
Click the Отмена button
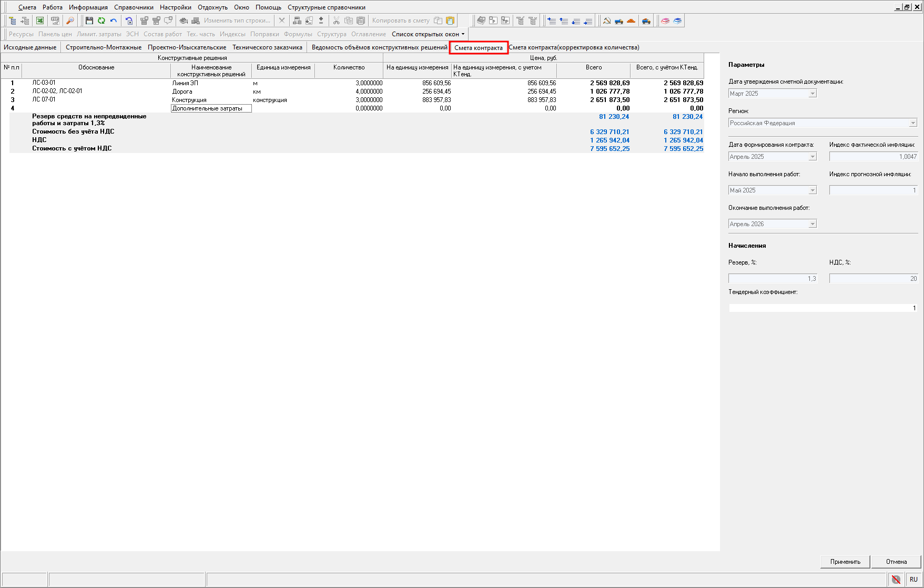coord(896,562)
